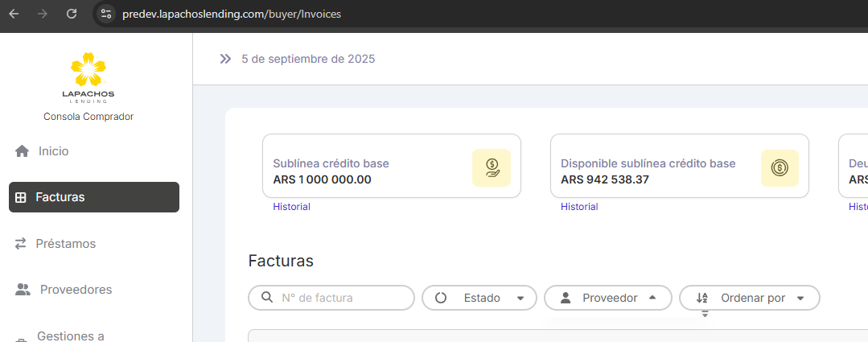Screen dimensions: 868x342
Task: Open Préstamos section in sidebar
Action: click(65, 243)
